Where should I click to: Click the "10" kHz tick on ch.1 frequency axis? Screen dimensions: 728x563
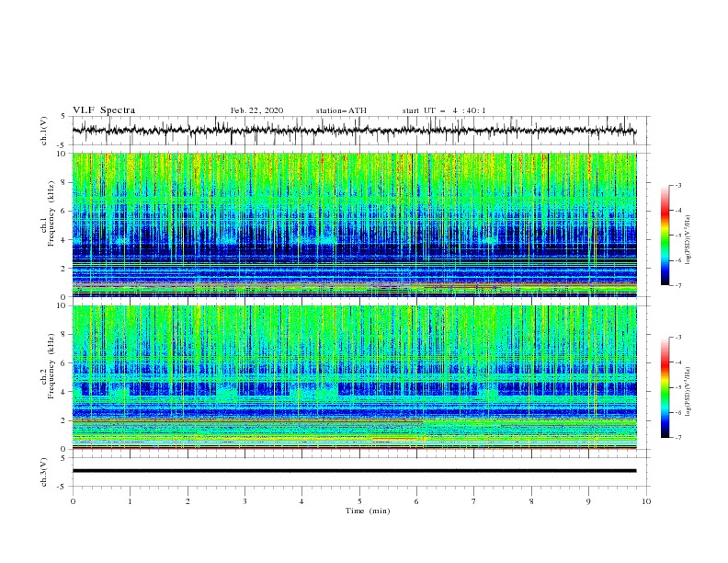click(62, 154)
